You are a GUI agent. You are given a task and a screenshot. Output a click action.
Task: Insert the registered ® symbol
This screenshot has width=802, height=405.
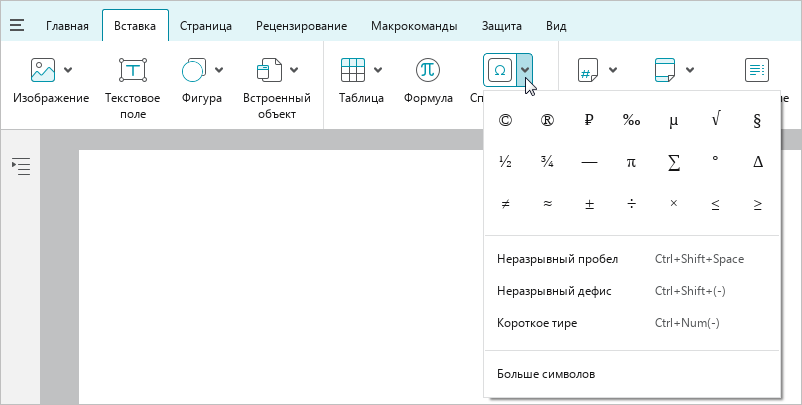coord(547,121)
